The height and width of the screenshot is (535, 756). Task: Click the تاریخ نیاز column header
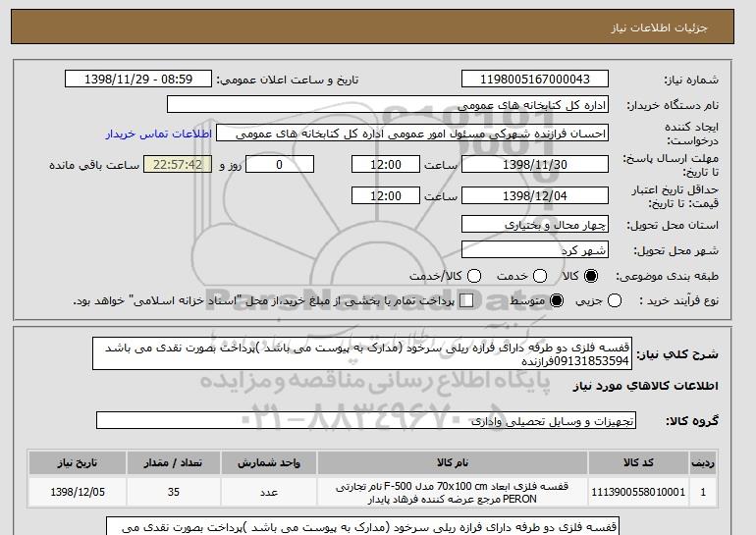[x=78, y=462]
